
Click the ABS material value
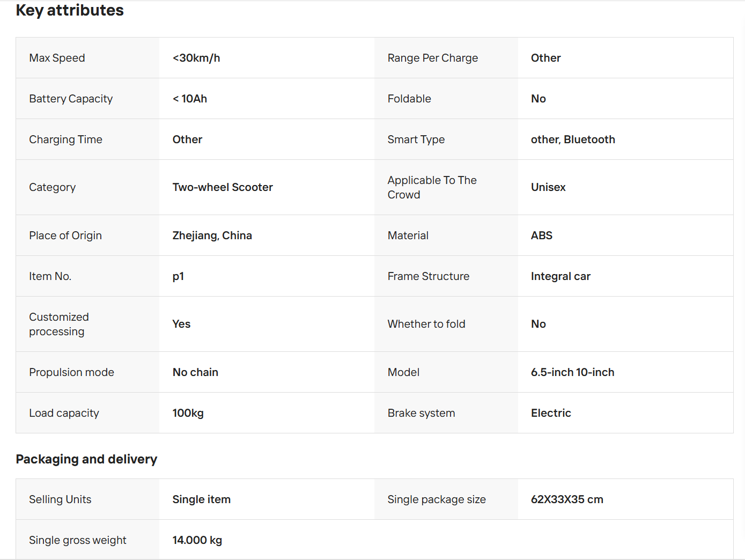pyautogui.click(x=542, y=235)
